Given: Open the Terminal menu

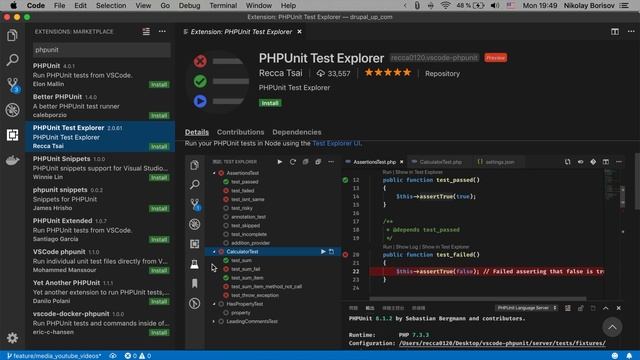Looking at the screenshot, I should click(223, 5).
